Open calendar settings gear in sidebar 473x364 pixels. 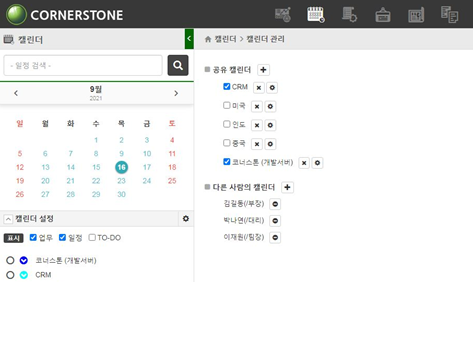point(186,219)
